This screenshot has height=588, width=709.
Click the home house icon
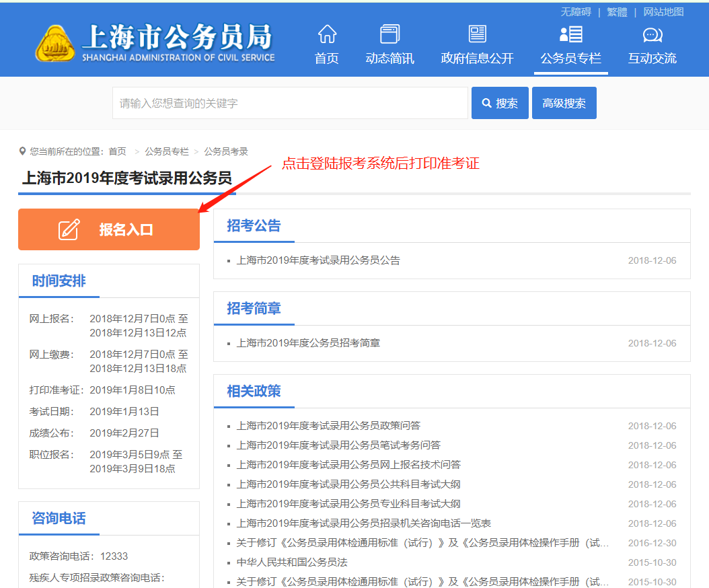[327, 34]
